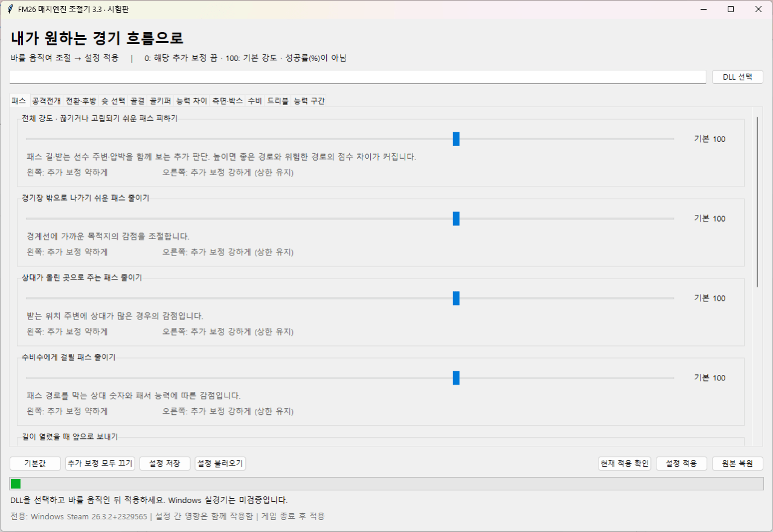
Task: Click the heading 내가 원하는 경기 흐름으로
Action: point(97,38)
